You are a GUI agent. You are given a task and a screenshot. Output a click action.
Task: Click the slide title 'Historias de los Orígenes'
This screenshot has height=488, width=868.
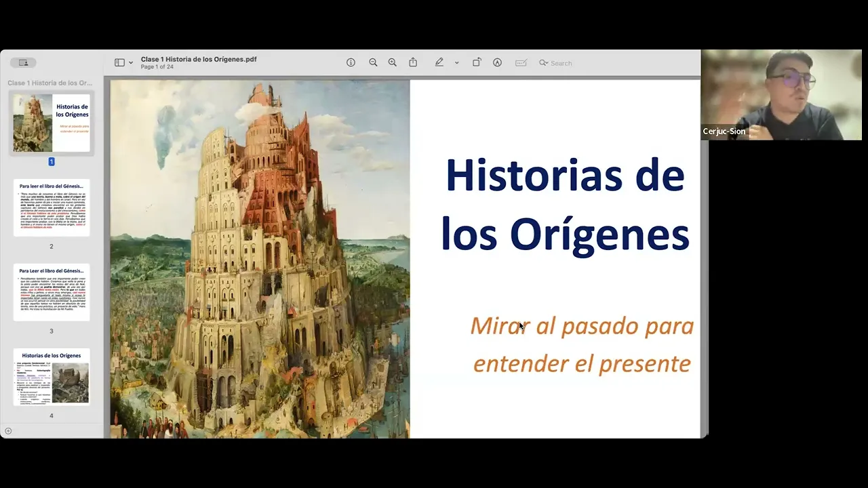click(x=565, y=205)
